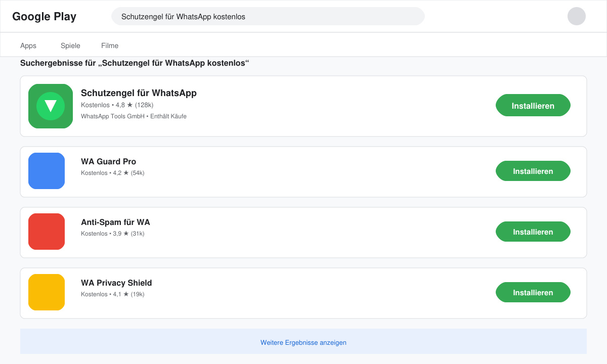Image resolution: width=607 pixels, height=364 pixels.
Task: Click the rating text 3,9 ★ (31k)
Action: click(128, 234)
